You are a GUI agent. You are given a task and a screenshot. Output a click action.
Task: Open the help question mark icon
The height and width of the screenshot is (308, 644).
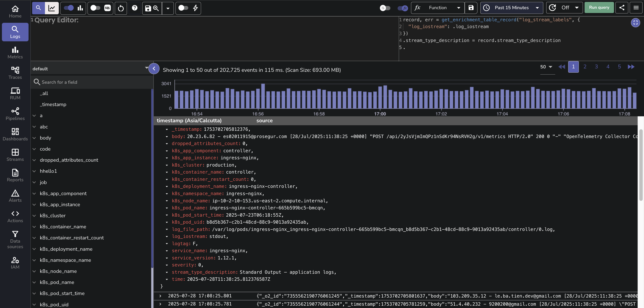pyautogui.click(x=135, y=8)
